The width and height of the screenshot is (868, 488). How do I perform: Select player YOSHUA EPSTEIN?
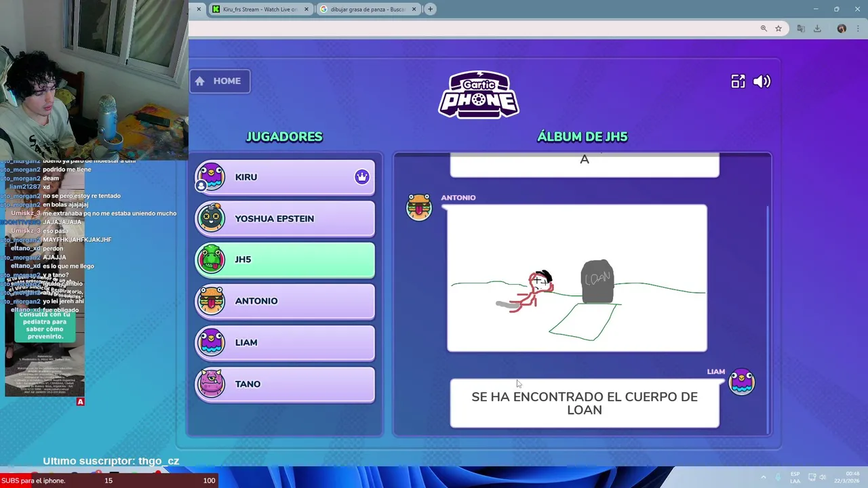point(285,219)
